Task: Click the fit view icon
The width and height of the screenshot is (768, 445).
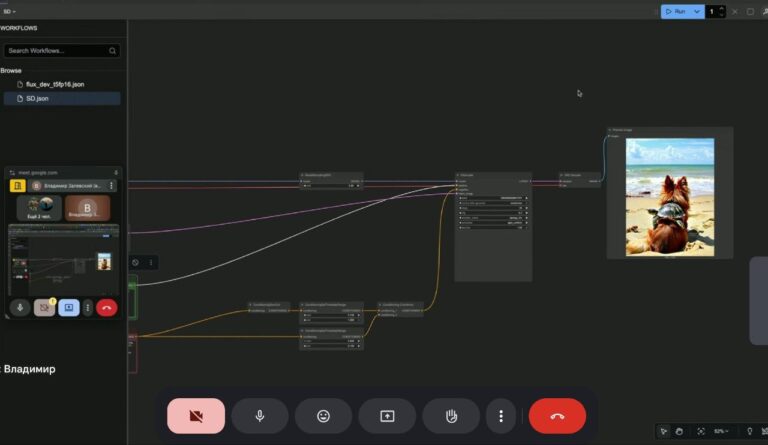Action: click(x=700, y=431)
